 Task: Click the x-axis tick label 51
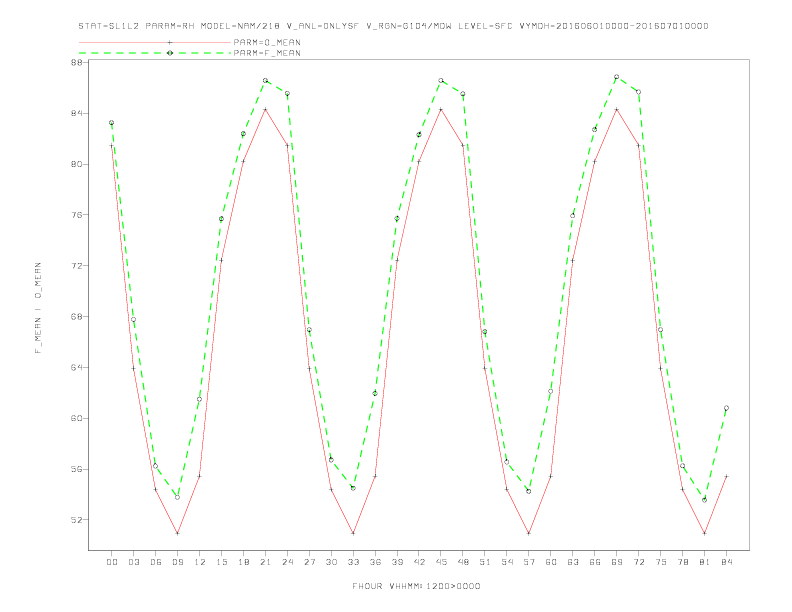[485, 562]
